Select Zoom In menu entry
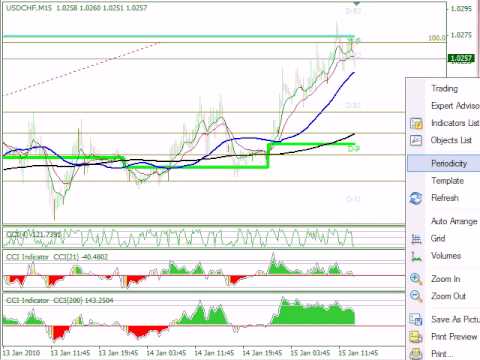This screenshot has height=360, width=480. tap(446, 279)
